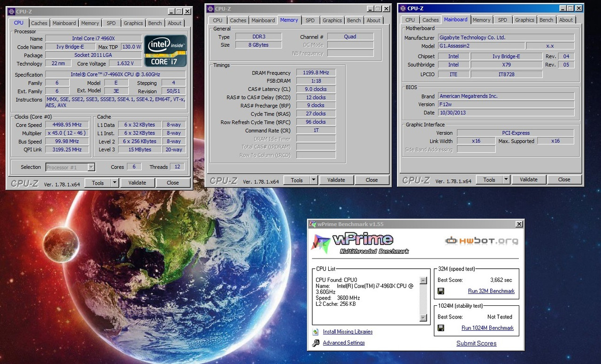Click the Command Rate 1T value
This screenshot has width=601, height=364.
[316, 130]
